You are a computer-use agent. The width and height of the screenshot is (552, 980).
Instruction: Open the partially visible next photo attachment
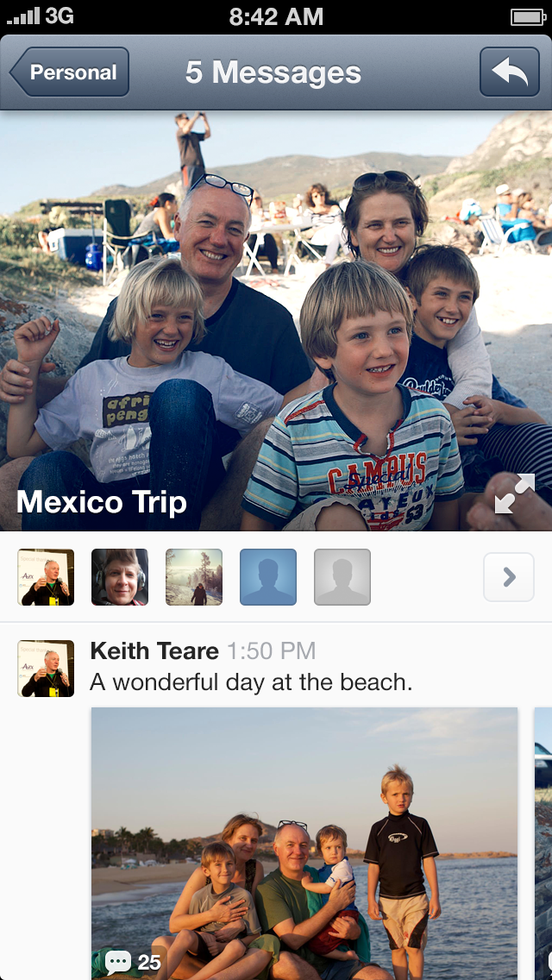pos(543,843)
